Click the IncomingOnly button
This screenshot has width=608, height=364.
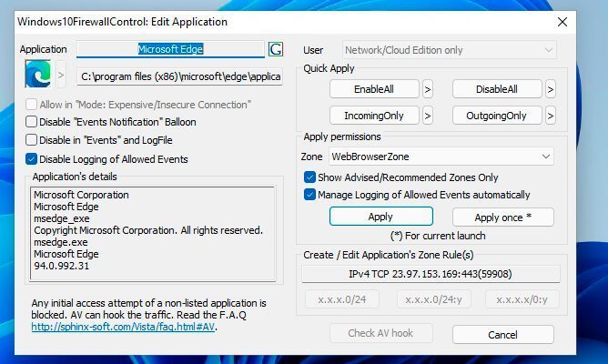[x=374, y=116]
